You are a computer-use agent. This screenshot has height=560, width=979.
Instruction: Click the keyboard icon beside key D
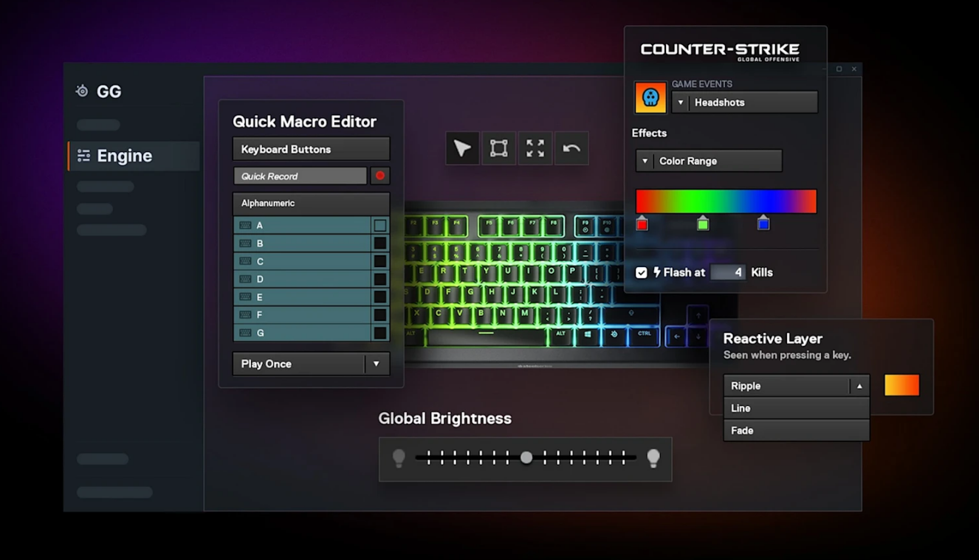[245, 279]
